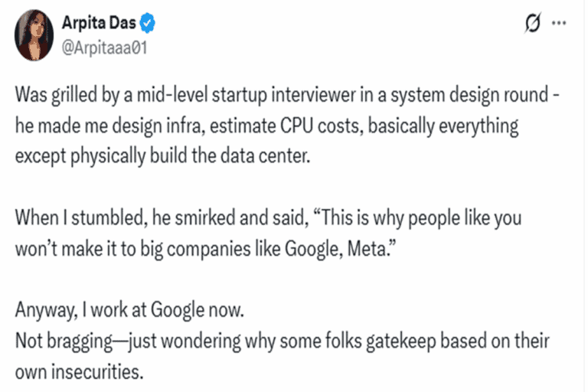This screenshot has width=588, height=392.
Task: Open the Arpita Das display name link
Action: coord(99,23)
